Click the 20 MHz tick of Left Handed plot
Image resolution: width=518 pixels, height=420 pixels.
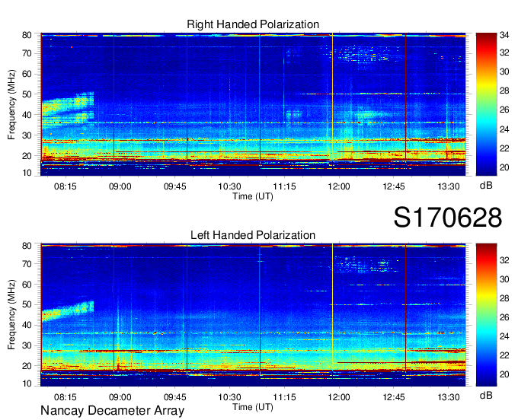click(27, 366)
